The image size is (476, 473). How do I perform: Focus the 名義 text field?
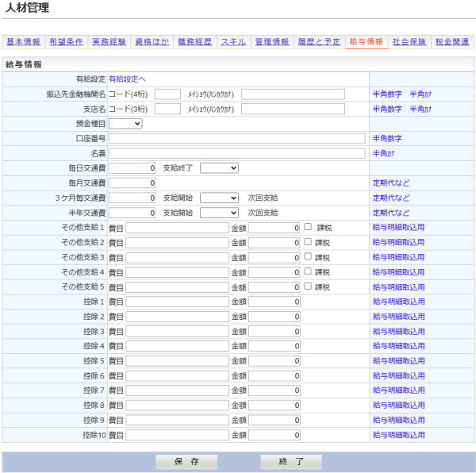point(236,153)
